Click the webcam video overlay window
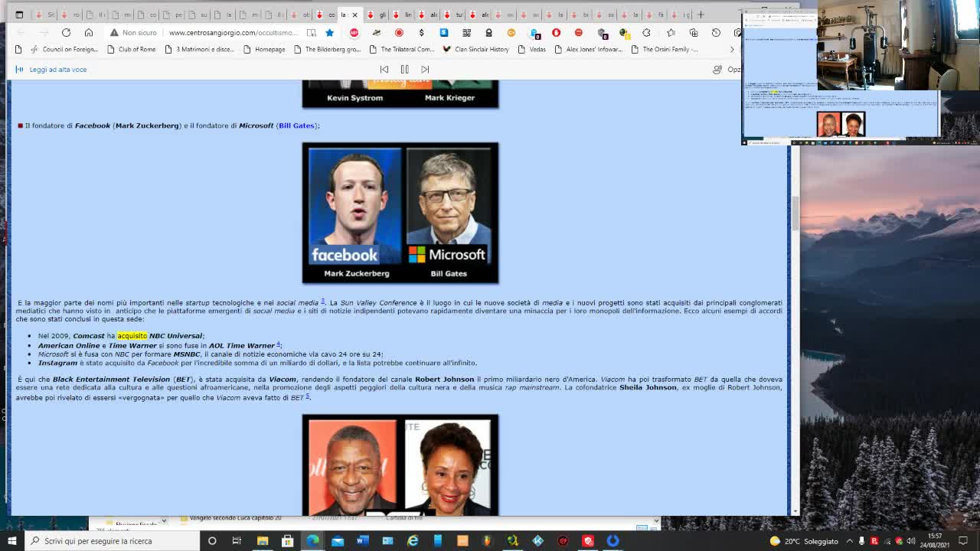980x551 pixels. 899,46
